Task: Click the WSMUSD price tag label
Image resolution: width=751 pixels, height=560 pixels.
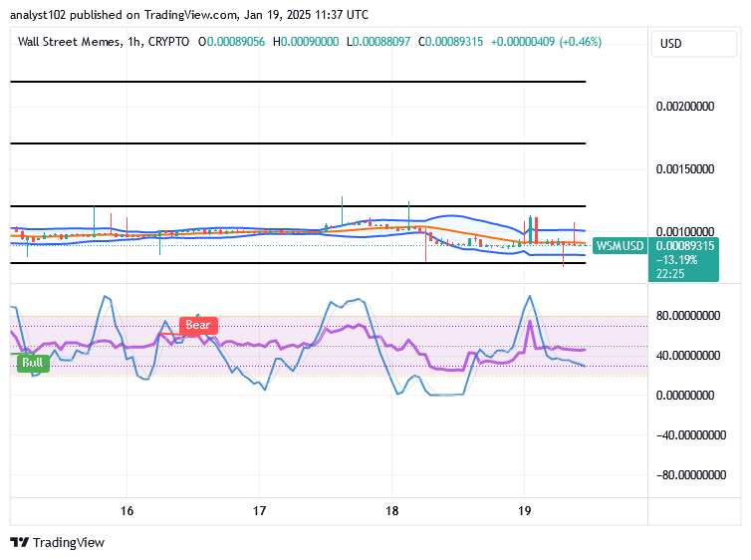Action: coord(620,246)
